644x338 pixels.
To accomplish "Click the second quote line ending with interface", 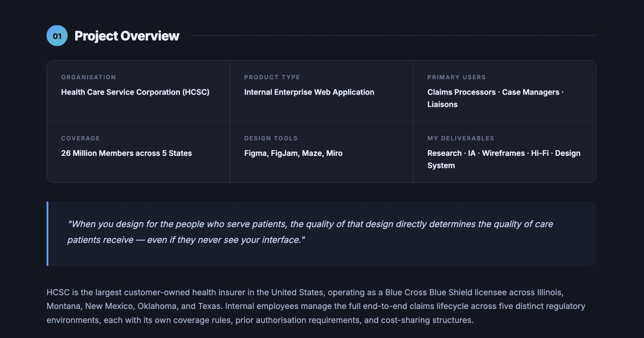I will pyautogui.click(x=186, y=240).
